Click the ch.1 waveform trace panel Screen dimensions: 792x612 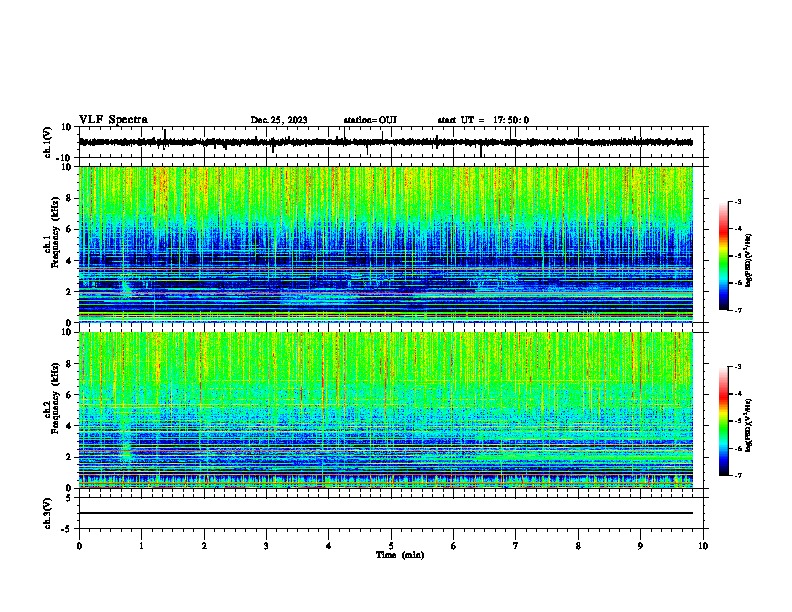[x=391, y=142]
